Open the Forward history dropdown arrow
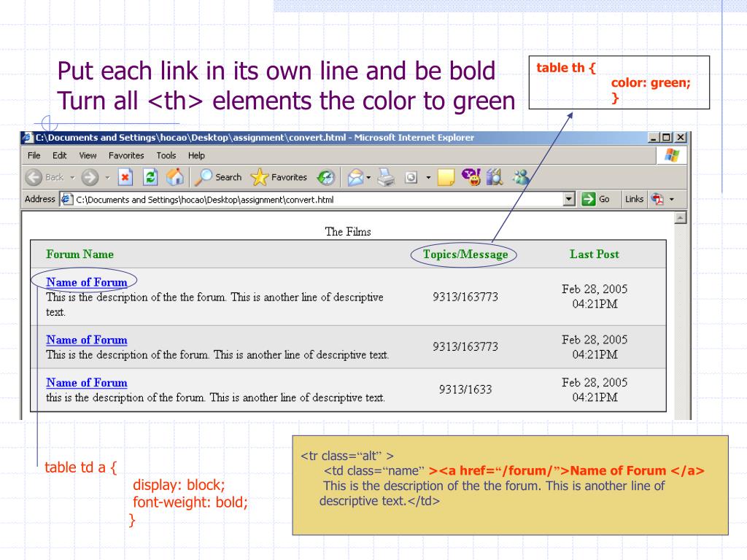 click(107, 177)
